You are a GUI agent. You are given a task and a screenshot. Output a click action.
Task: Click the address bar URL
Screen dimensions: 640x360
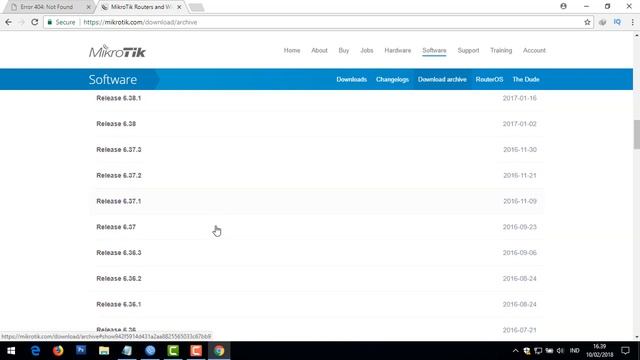[x=140, y=22]
